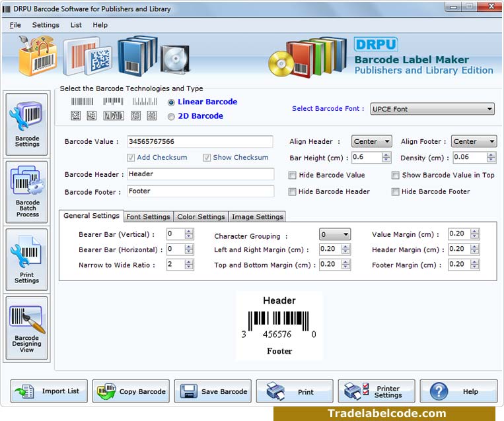The height and width of the screenshot is (421, 504).
Task: Click the CD case banner icon
Action: (x=175, y=59)
